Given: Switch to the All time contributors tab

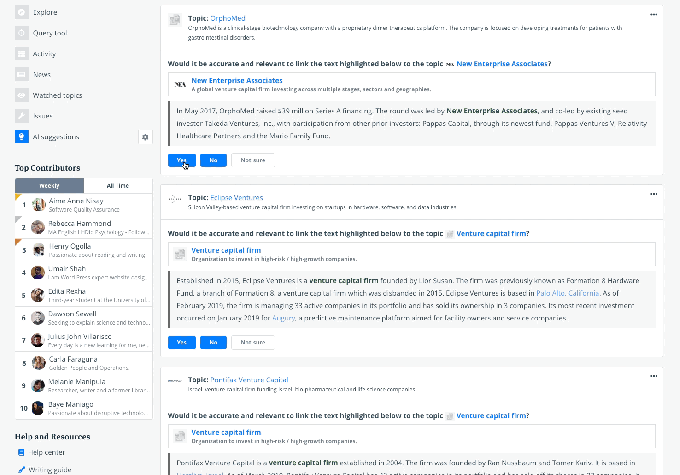Looking at the screenshot, I should (x=117, y=186).
